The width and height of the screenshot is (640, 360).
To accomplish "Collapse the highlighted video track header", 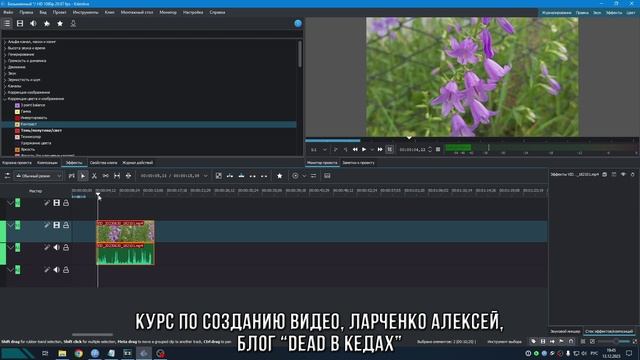I will 10,225.
